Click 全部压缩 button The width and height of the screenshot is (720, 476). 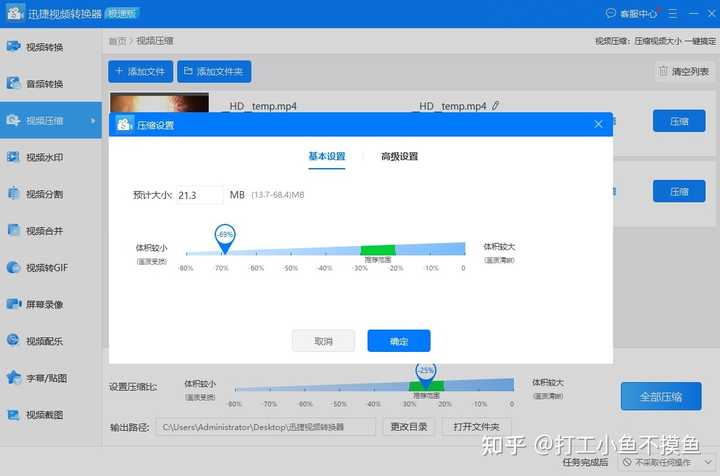pyautogui.click(x=661, y=397)
